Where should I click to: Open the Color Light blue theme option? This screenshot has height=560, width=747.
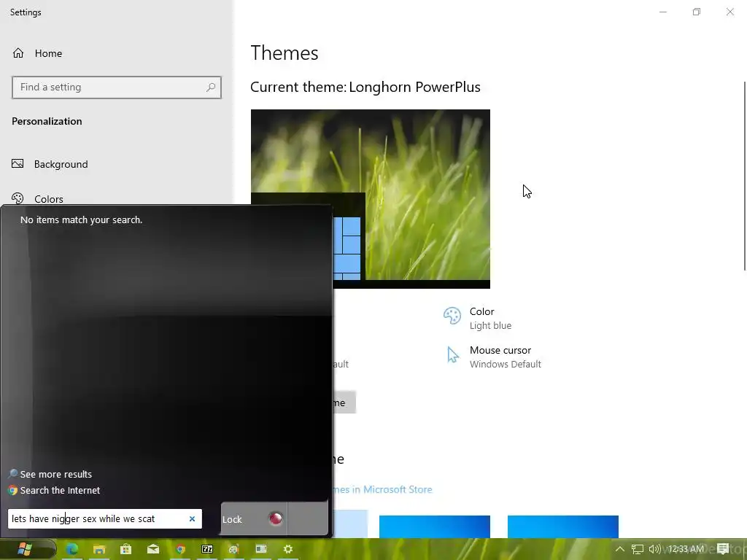[x=477, y=318]
